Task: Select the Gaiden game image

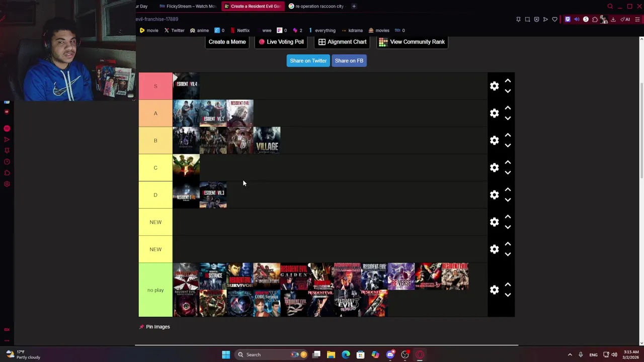Action: [294, 276]
